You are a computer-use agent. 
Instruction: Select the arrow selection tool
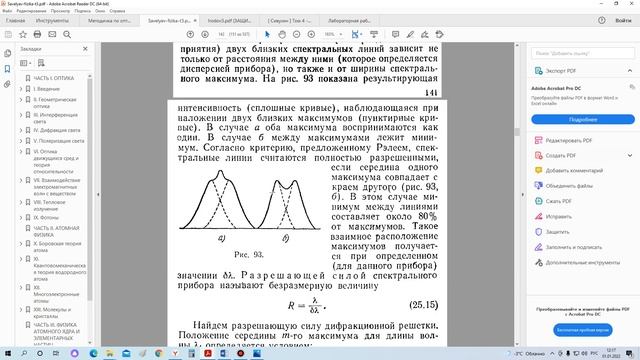click(x=267, y=35)
